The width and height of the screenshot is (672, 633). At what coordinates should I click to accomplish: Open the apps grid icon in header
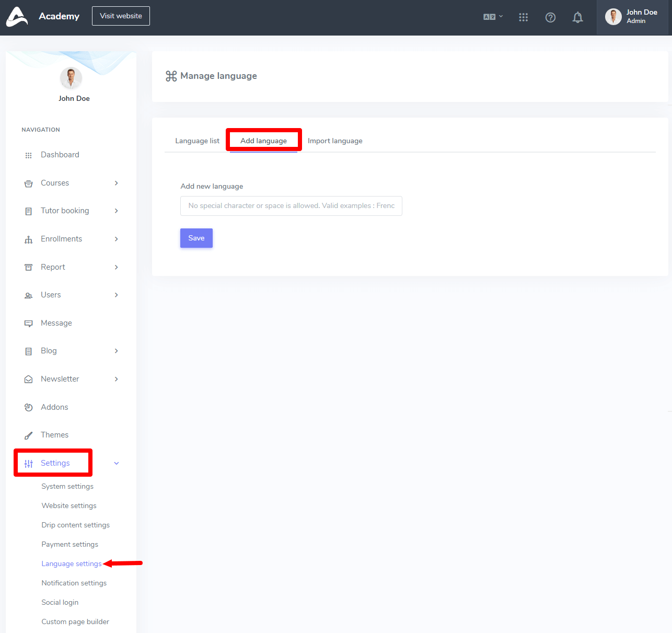(x=523, y=17)
